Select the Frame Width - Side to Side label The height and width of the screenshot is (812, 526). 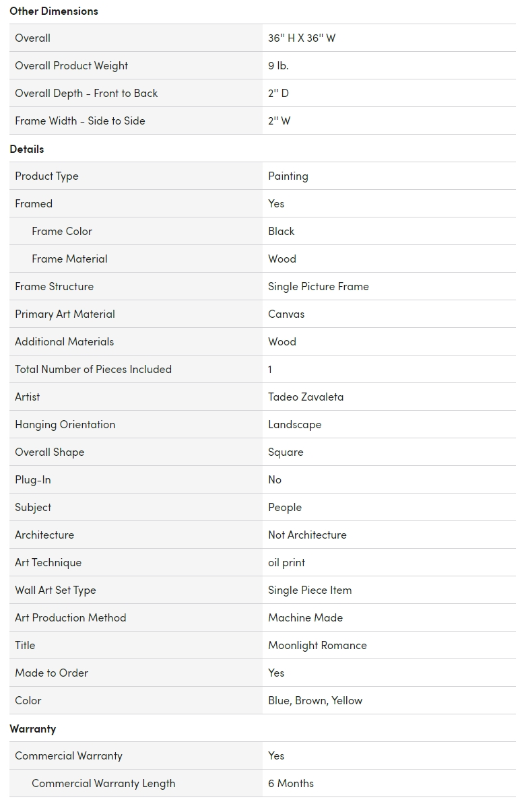80,121
